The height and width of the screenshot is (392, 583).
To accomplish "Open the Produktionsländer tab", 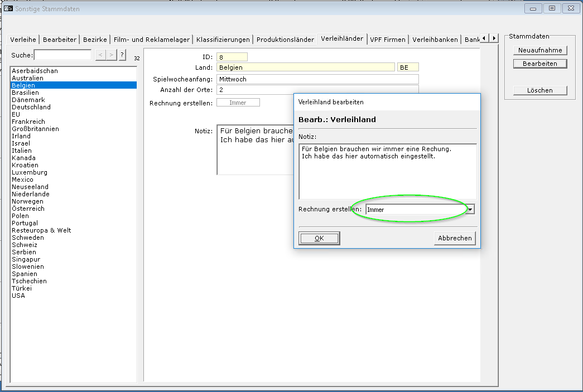I will 285,40.
